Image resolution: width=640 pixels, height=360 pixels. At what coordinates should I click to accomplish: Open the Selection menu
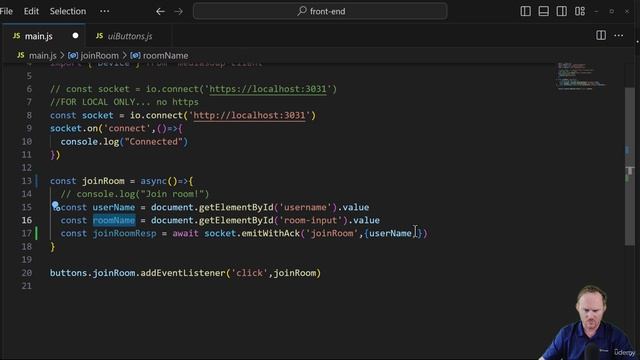pos(68,11)
